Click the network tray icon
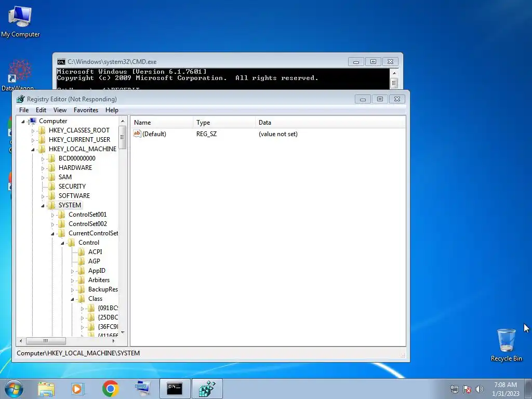 [x=454, y=389]
